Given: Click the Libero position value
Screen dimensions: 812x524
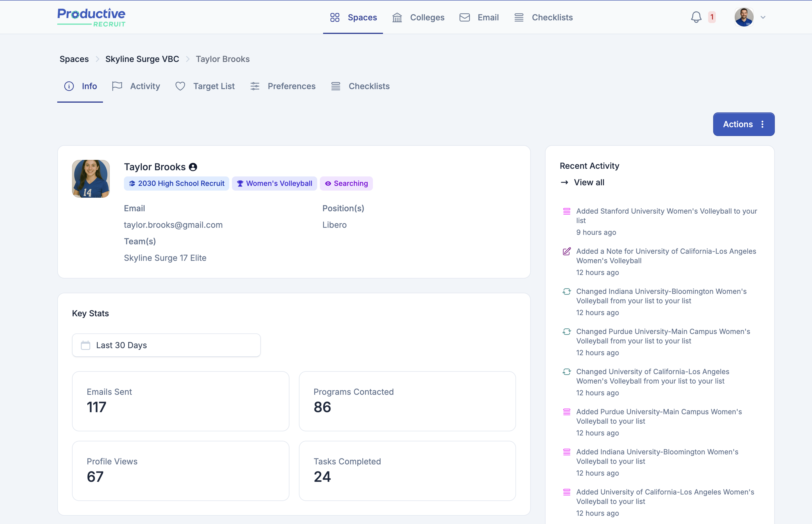Looking at the screenshot, I should [x=334, y=225].
